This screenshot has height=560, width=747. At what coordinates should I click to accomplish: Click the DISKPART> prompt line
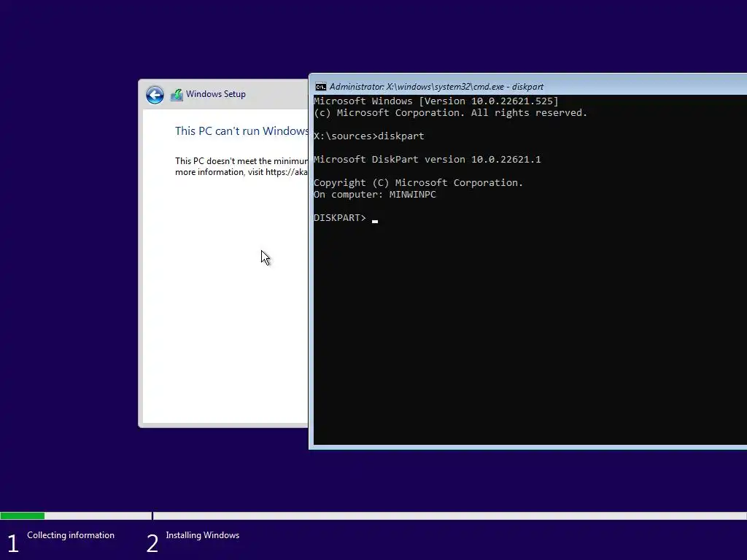pos(345,218)
